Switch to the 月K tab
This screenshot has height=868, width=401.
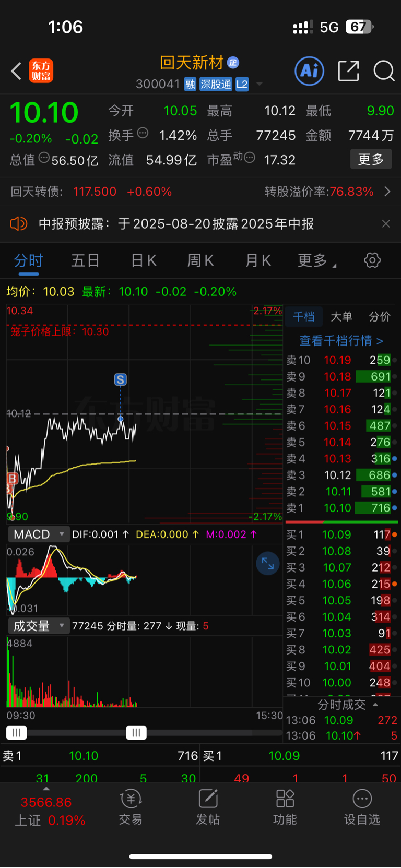coord(258,260)
